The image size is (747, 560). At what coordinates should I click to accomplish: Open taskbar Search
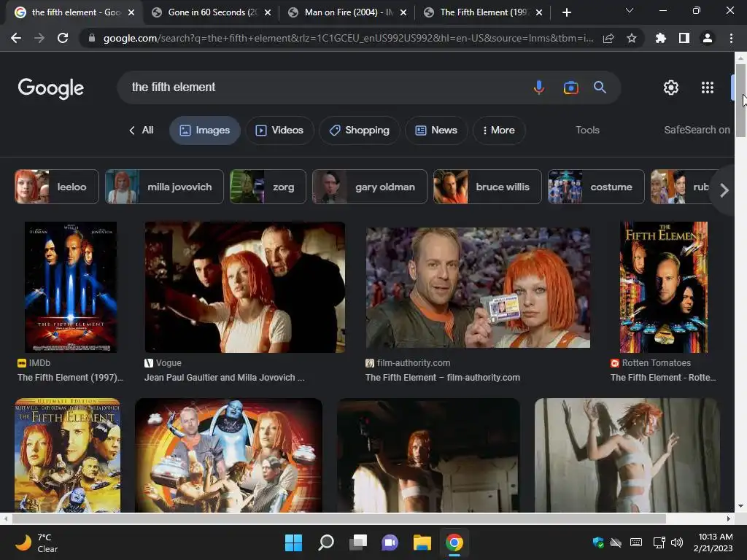pos(326,542)
